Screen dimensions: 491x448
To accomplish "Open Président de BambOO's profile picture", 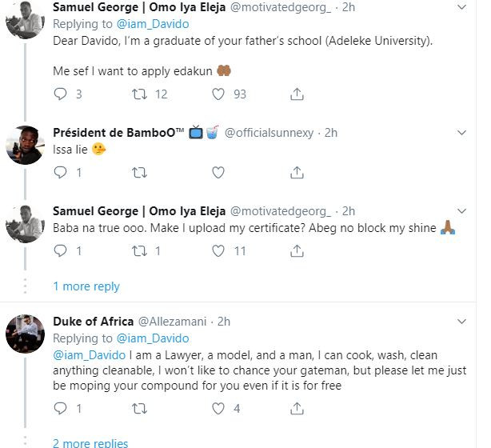I will (x=25, y=145).
